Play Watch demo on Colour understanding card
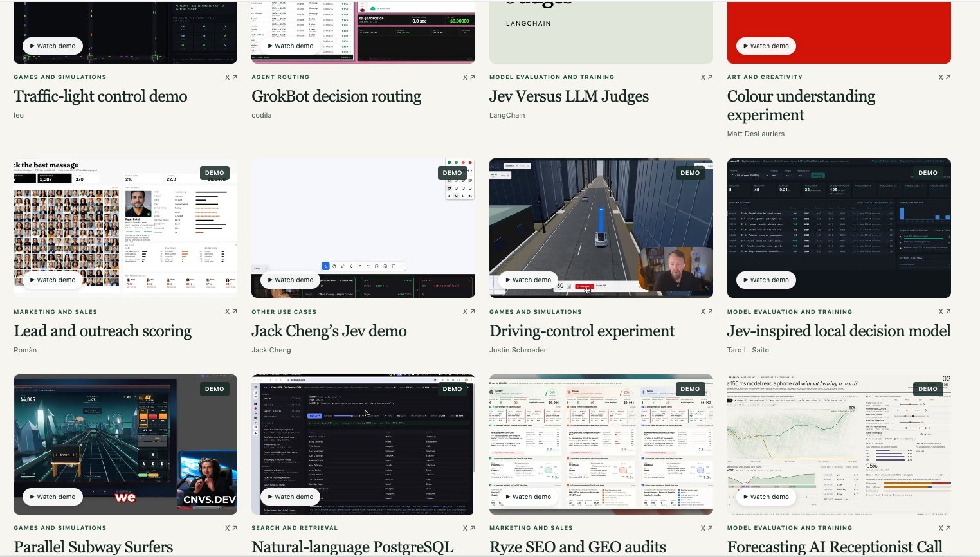980x557 pixels. coord(766,46)
